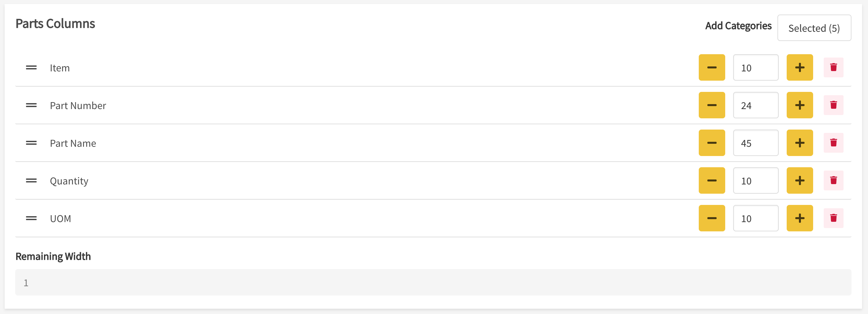Click the Remaining Width field
The width and height of the screenshot is (868, 314).
click(433, 282)
